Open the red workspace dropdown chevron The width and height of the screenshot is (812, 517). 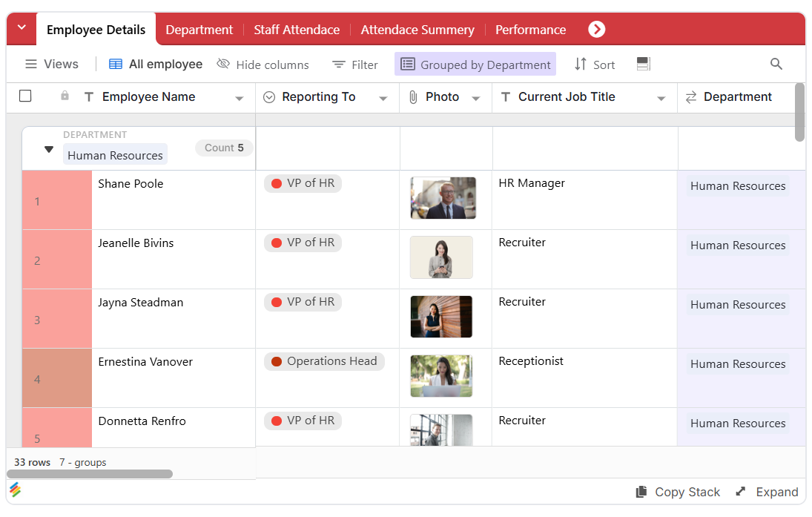point(22,28)
